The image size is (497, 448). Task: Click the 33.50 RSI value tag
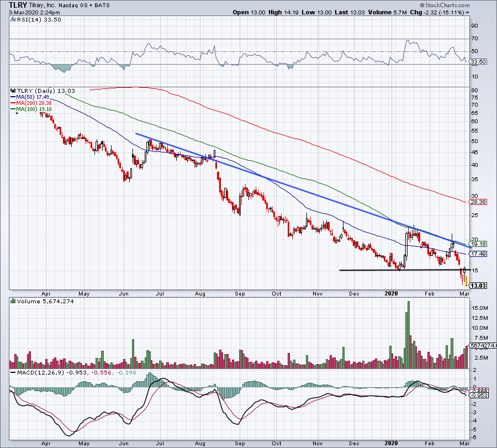[477, 62]
